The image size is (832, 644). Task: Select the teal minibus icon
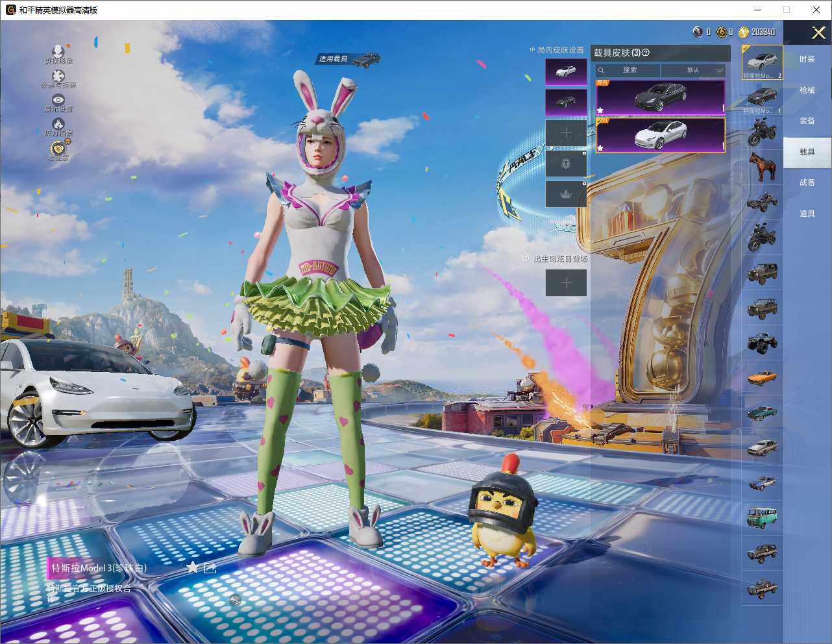click(x=762, y=517)
